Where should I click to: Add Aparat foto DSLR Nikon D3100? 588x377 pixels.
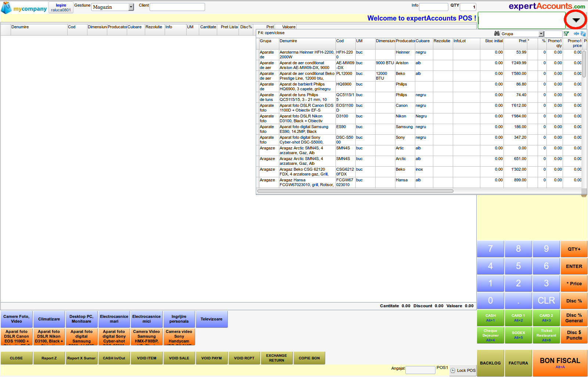pyautogui.click(x=49, y=337)
